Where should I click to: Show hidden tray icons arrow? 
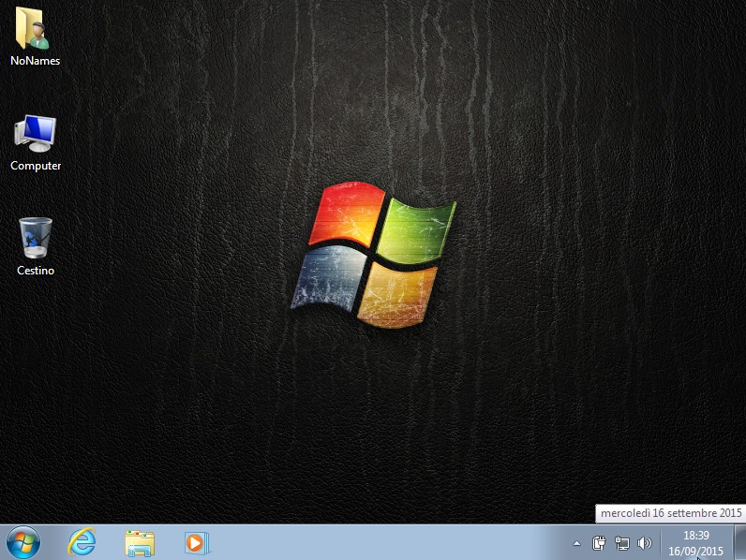tap(576, 543)
